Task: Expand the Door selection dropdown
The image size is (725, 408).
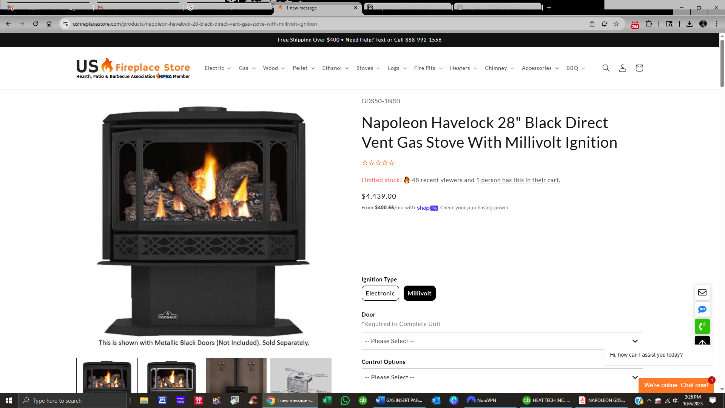Action: 502,341
